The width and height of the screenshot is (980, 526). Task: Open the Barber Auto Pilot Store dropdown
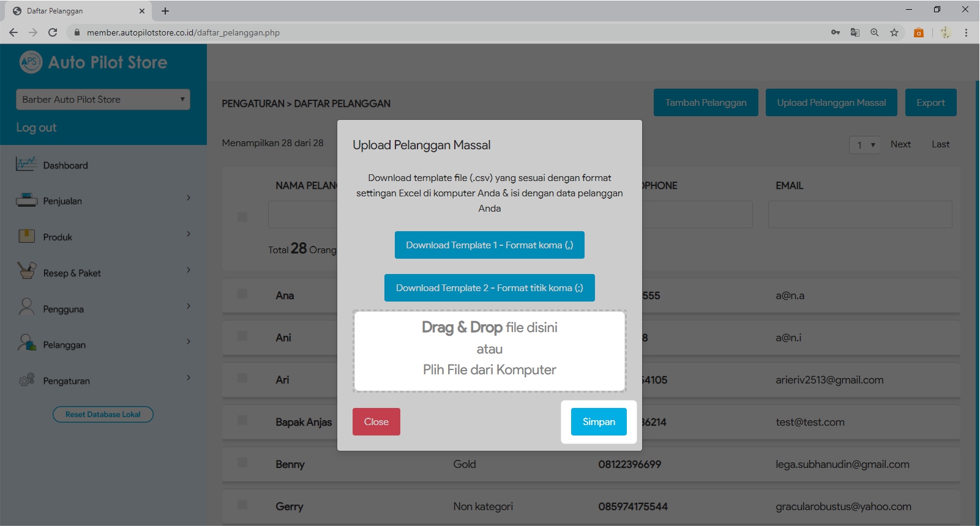[103, 100]
